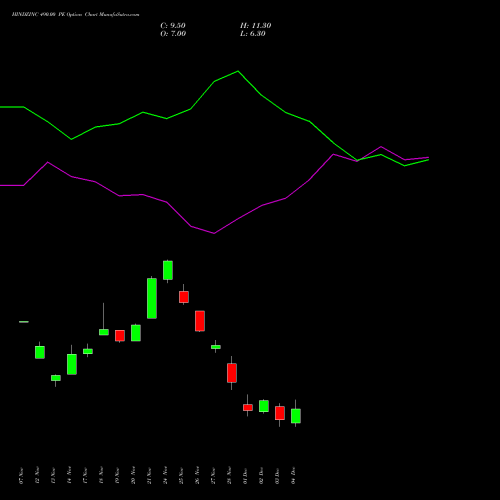
Task: Click the green candle at the 24 Nov peak
Action: (x=168, y=270)
